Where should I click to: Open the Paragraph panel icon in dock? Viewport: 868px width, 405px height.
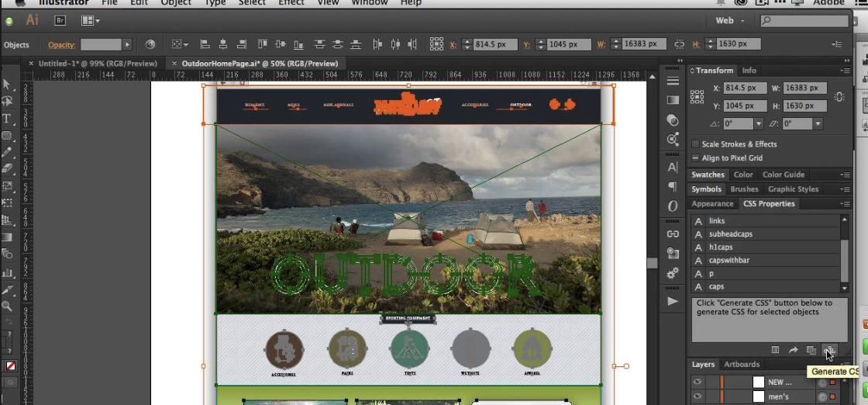[x=673, y=186]
